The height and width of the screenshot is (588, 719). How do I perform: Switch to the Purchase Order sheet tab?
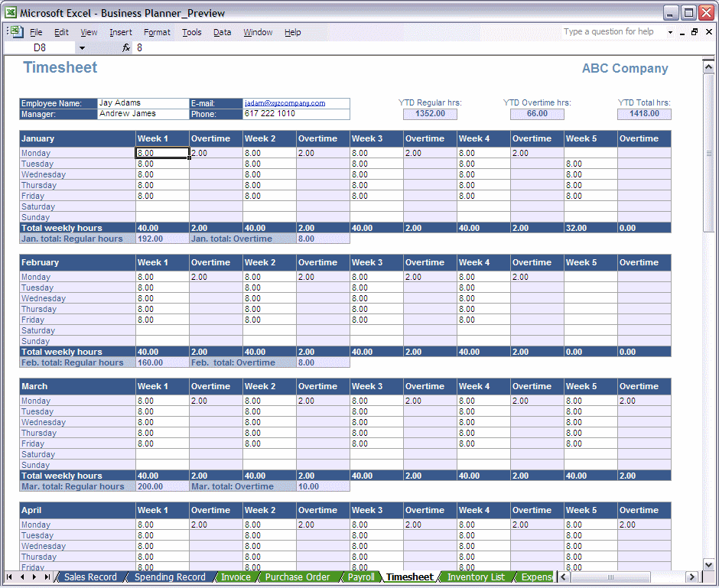coord(297,577)
